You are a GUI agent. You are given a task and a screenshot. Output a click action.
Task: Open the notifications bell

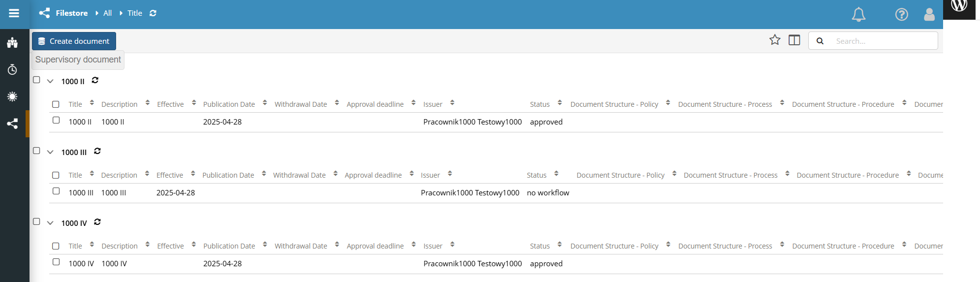tap(858, 14)
